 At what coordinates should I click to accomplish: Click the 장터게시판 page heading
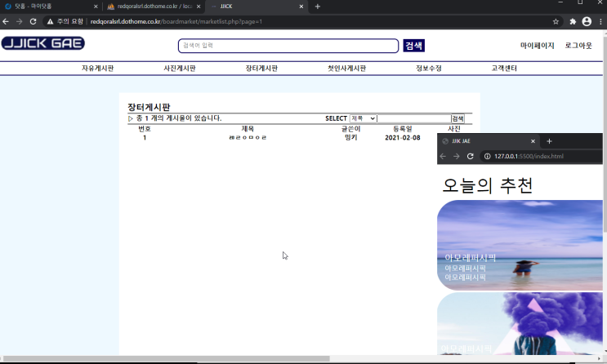149,107
